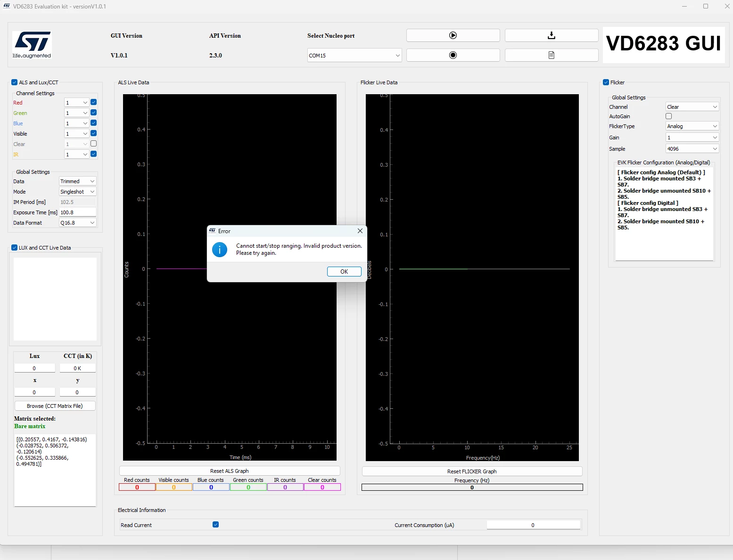Viewport: 733px width, 560px height.
Task: Click the IM Period field showing 102.5
Action: 77,202
